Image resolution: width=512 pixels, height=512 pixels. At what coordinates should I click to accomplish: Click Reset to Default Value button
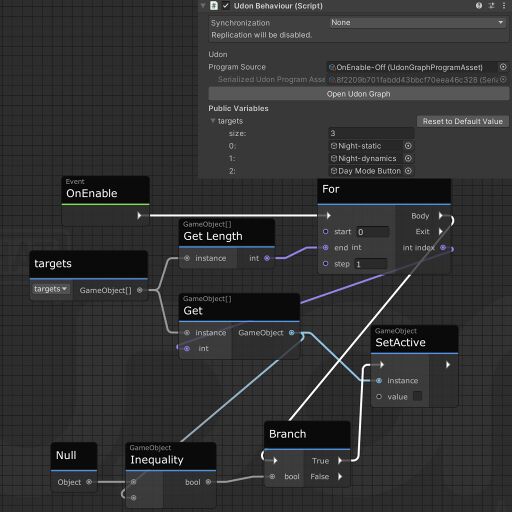click(x=463, y=121)
